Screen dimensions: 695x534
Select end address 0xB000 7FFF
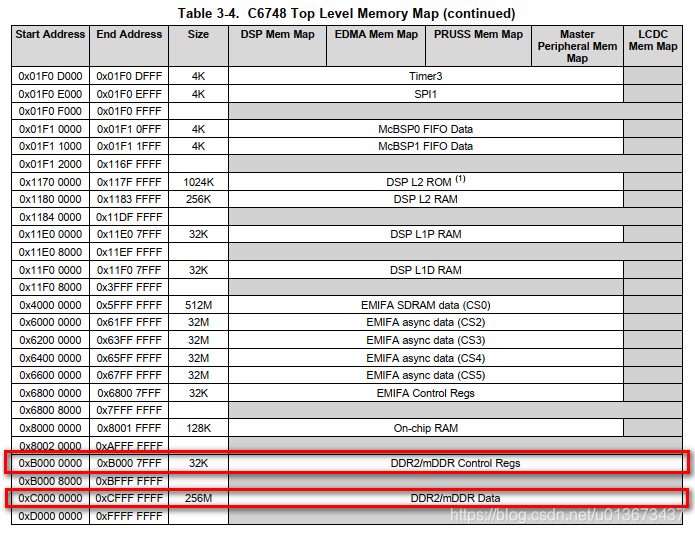(x=129, y=463)
